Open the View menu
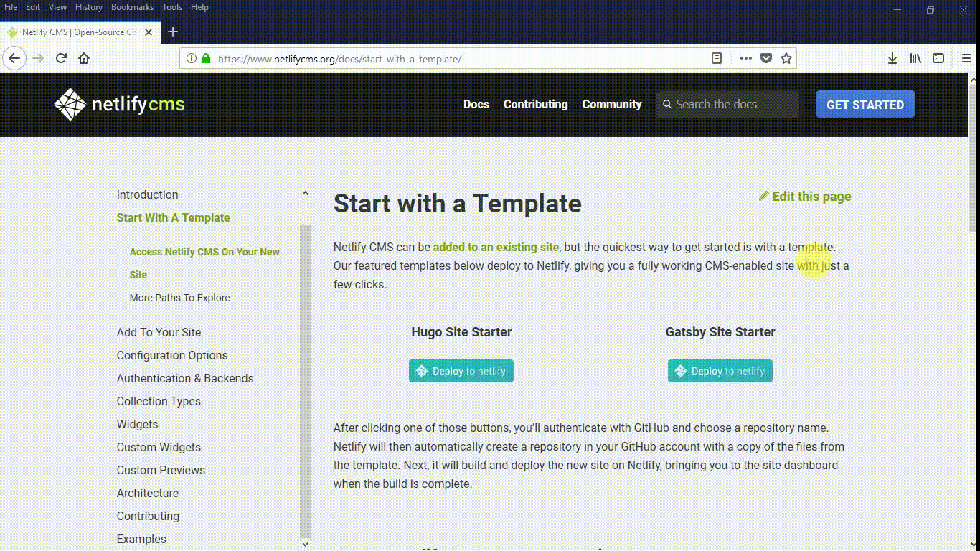980x551 pixels. [x=57, y=7]
